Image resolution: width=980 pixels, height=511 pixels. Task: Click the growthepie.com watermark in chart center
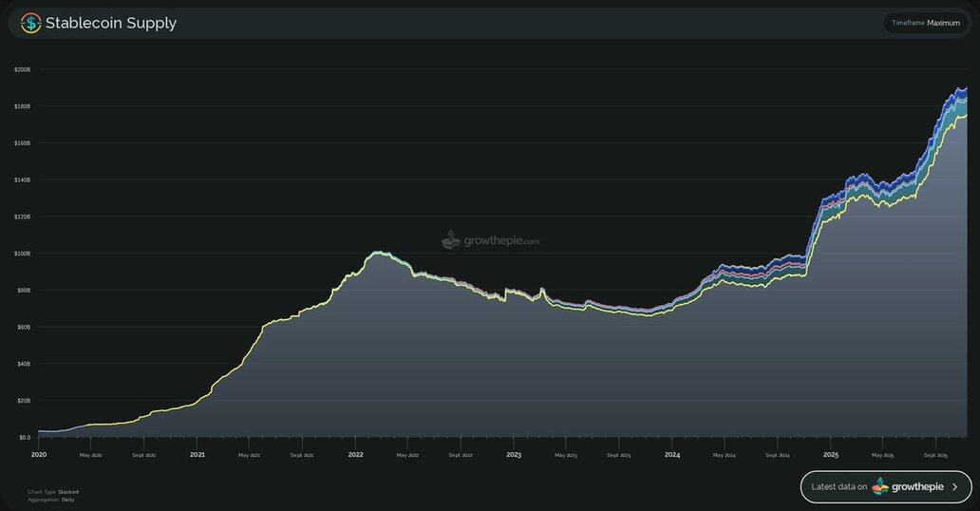[490, 240]
